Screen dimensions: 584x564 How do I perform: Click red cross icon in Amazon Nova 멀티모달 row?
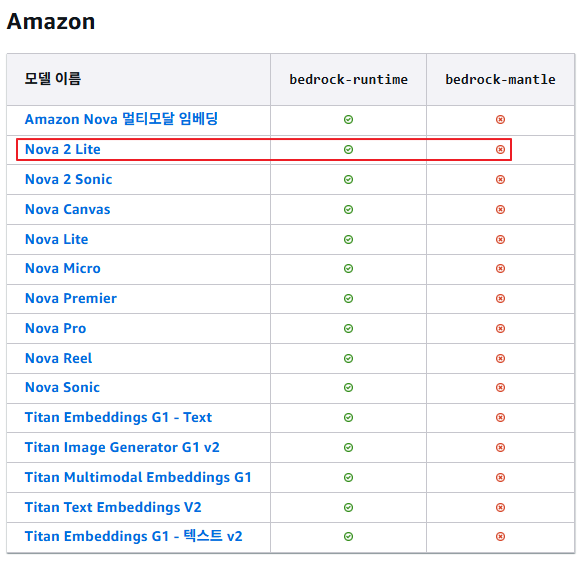500,119
